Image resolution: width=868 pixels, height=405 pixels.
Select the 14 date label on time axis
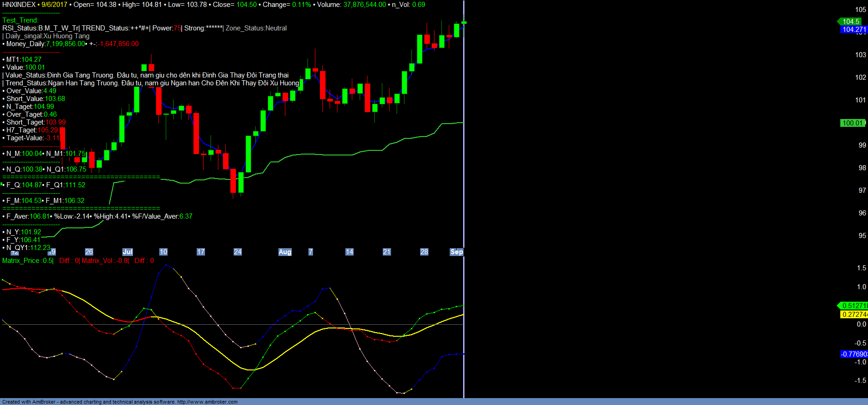[349, 252]
